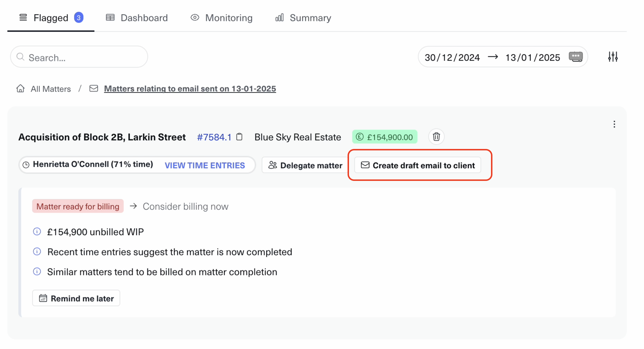Copy matter number with clipboard icon

click(x=239, y=137)
